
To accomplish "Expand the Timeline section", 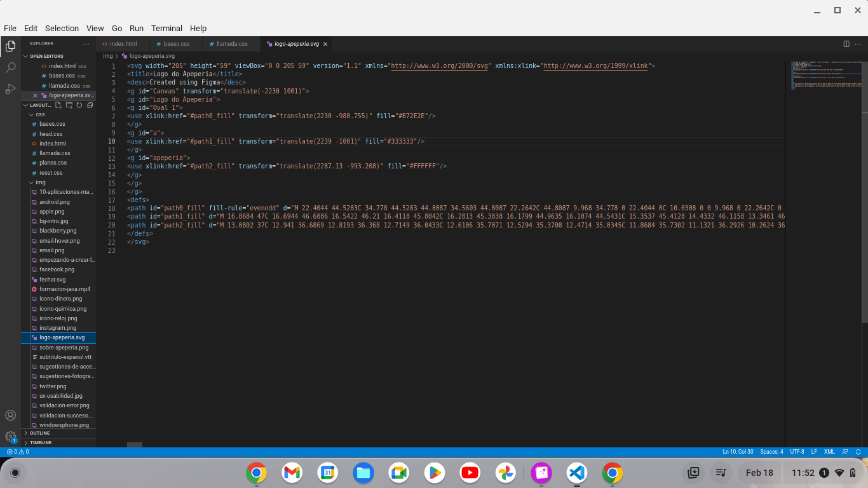I will coord(58,443).
